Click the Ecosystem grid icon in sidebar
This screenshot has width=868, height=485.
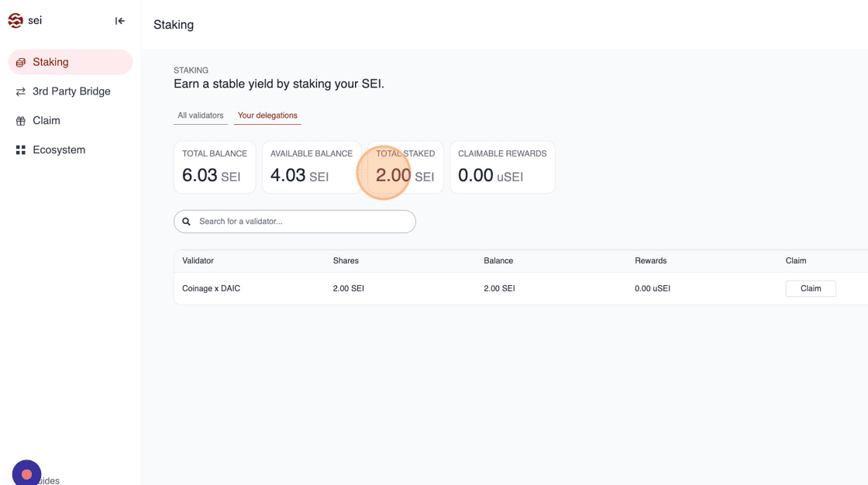(21, 150)
